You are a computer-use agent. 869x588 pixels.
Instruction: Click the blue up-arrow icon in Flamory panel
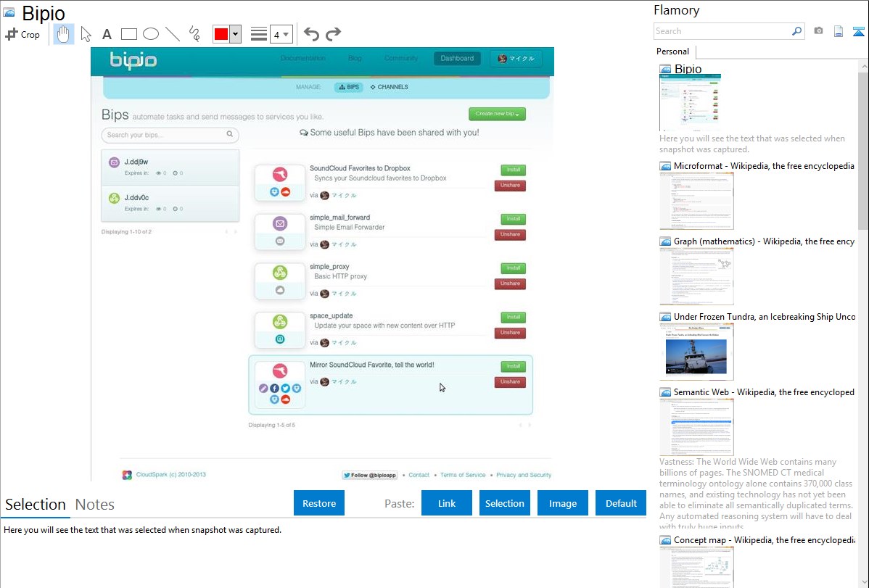858,32
